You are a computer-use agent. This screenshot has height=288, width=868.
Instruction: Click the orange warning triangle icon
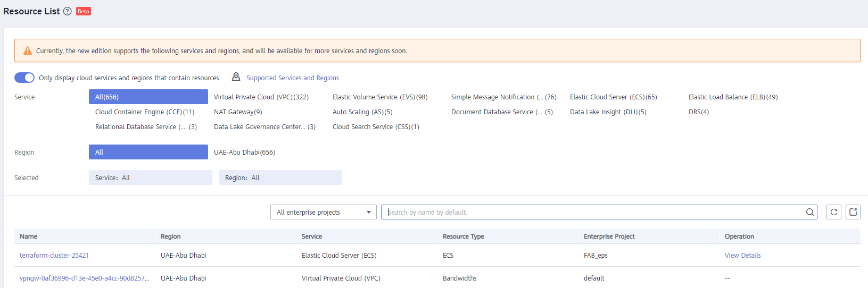point(28,51)
